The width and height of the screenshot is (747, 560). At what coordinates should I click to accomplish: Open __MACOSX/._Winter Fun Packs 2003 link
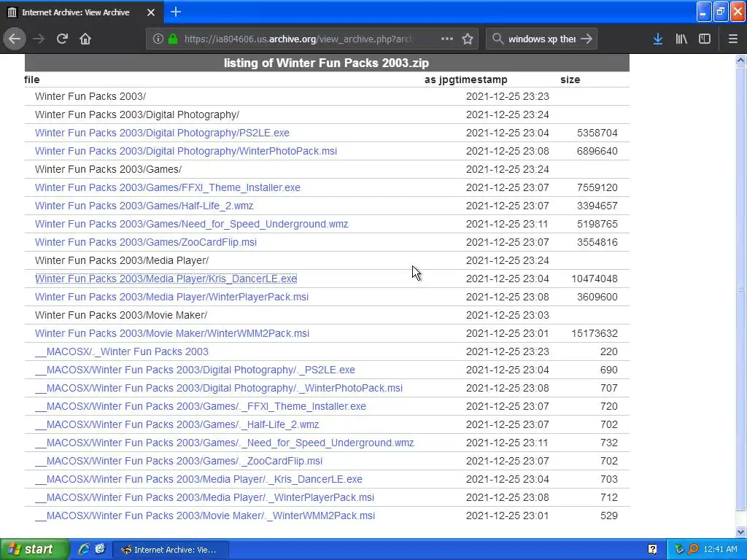click(122, 351)
